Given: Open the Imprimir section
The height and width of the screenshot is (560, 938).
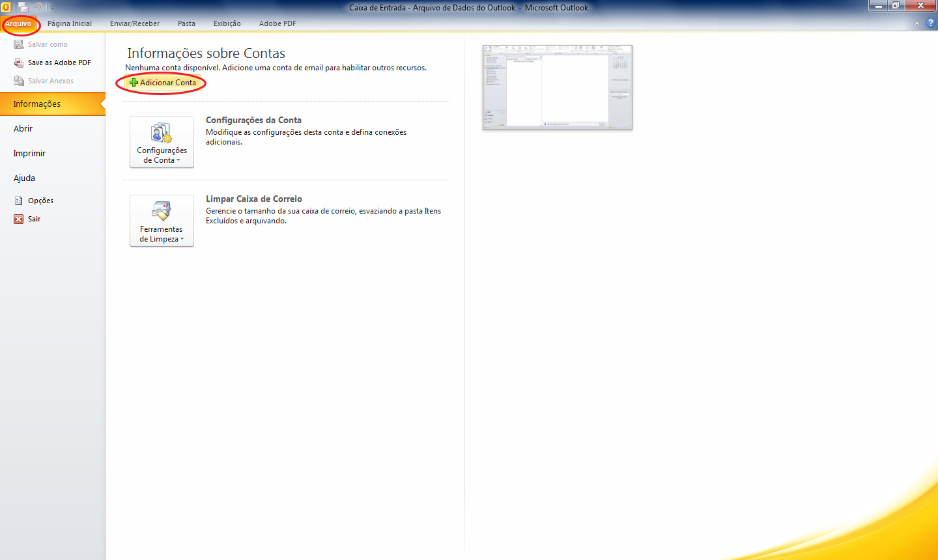Looking at the screenshot, I should click(x=52, y=153).
